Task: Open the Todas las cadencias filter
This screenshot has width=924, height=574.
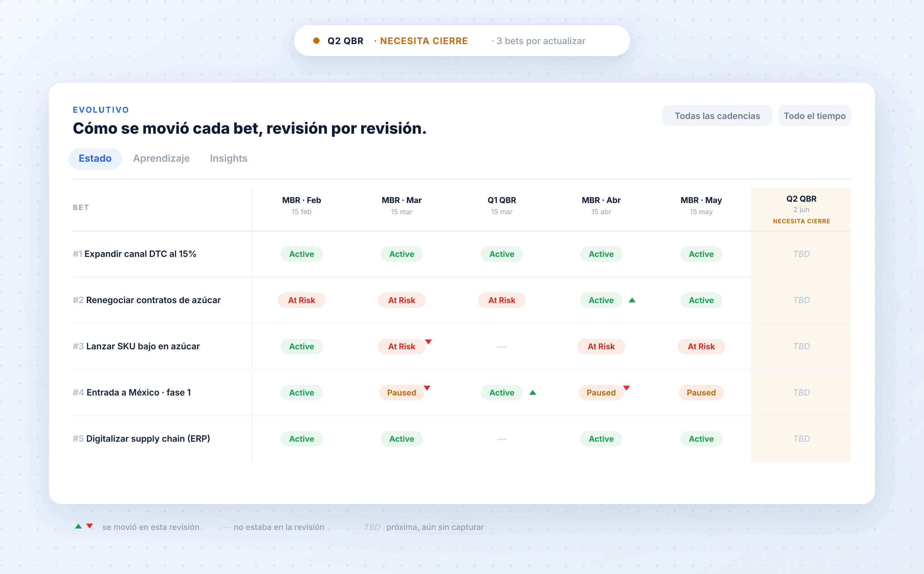Action: [717, 116]
